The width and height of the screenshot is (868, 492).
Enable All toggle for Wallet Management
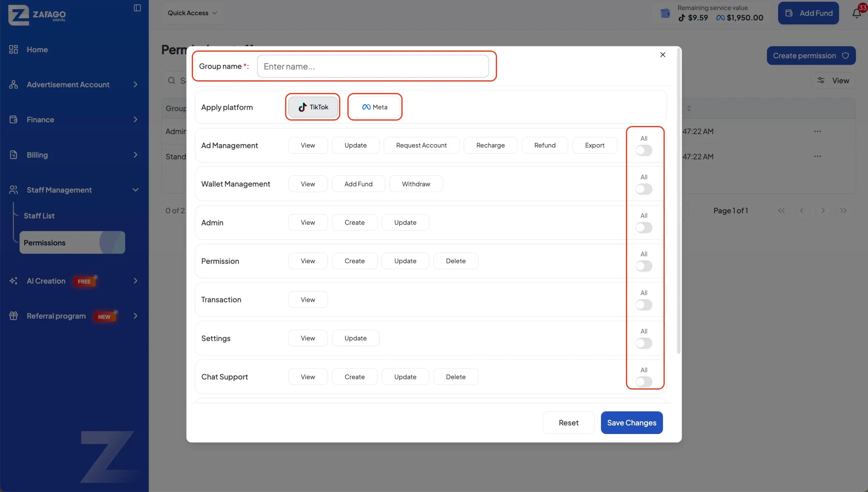coord(644,189)
